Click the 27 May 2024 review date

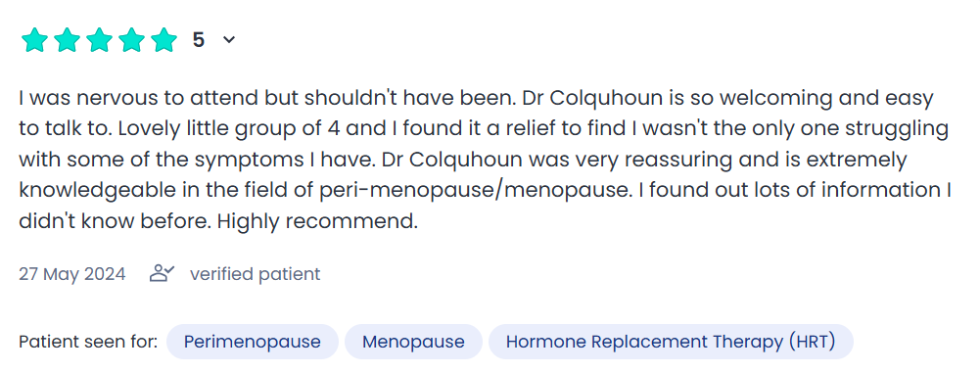coord(71,274)
